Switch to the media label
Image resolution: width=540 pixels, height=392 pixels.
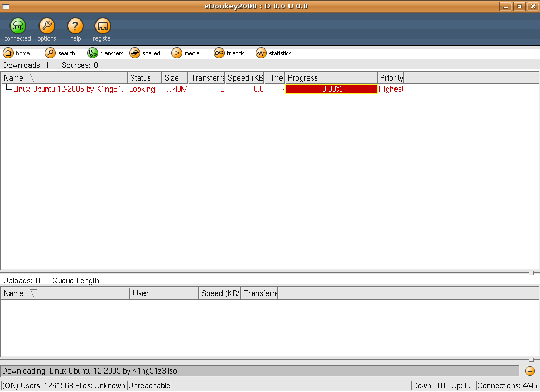192,53
